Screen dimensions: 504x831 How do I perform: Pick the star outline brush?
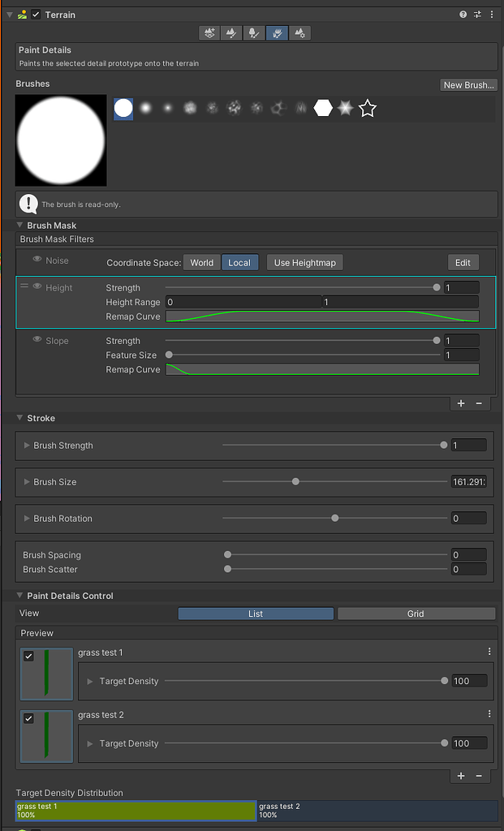pyautogui.click(x=368, y=108)
